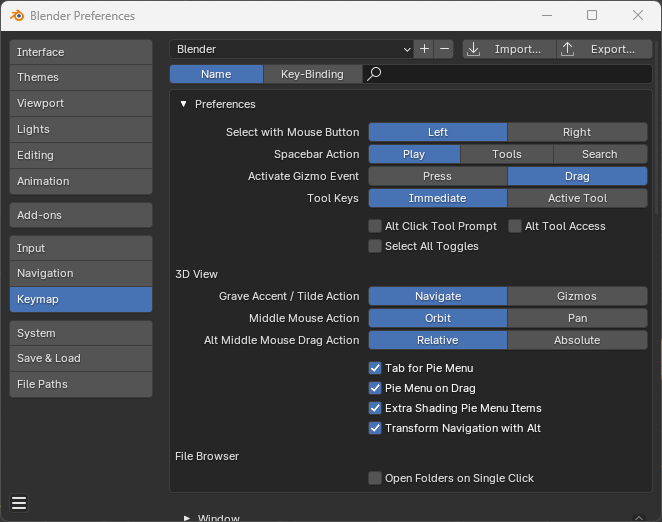
Task: Export the keymap configuration
Action: [x=605, y=49]
